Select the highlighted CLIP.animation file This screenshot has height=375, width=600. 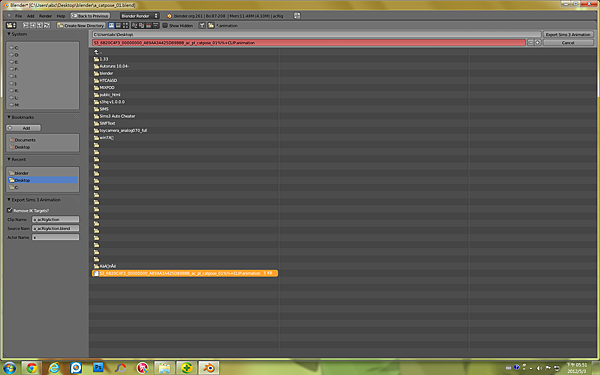coord(185,273)
